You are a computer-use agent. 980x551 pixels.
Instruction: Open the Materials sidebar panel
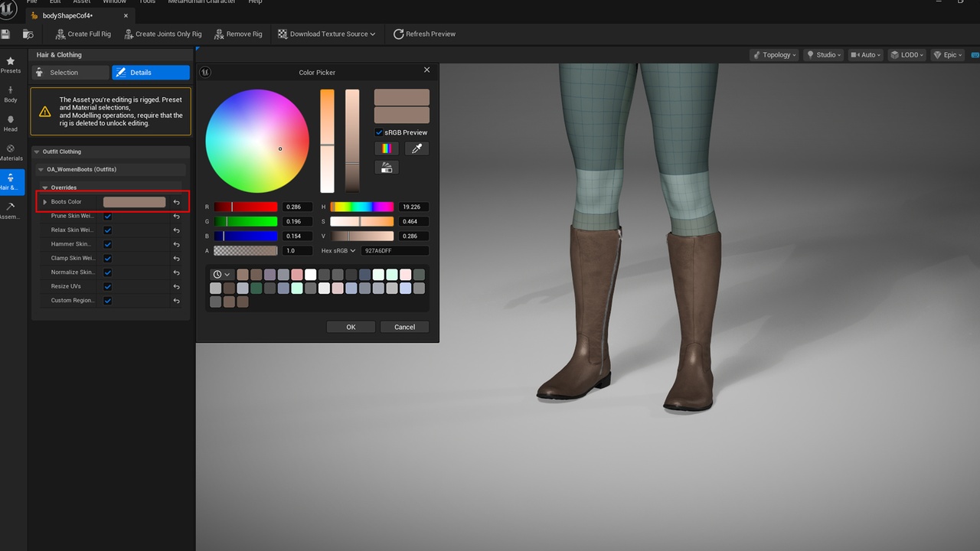point(11,152)
